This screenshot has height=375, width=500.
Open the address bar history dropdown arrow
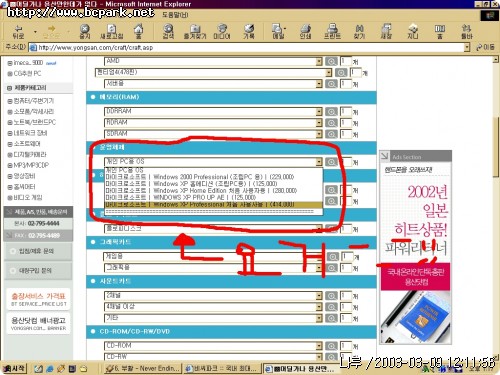point(467,48)
